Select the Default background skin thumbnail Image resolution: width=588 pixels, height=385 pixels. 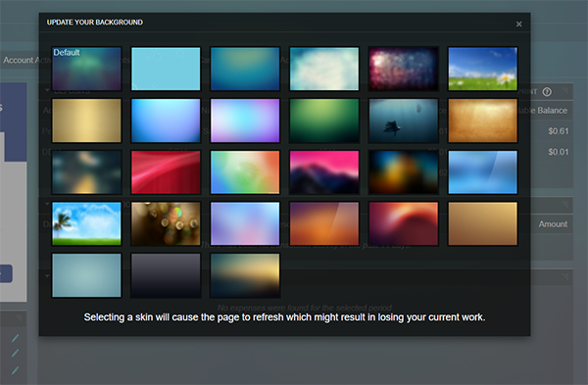[86, 69]
